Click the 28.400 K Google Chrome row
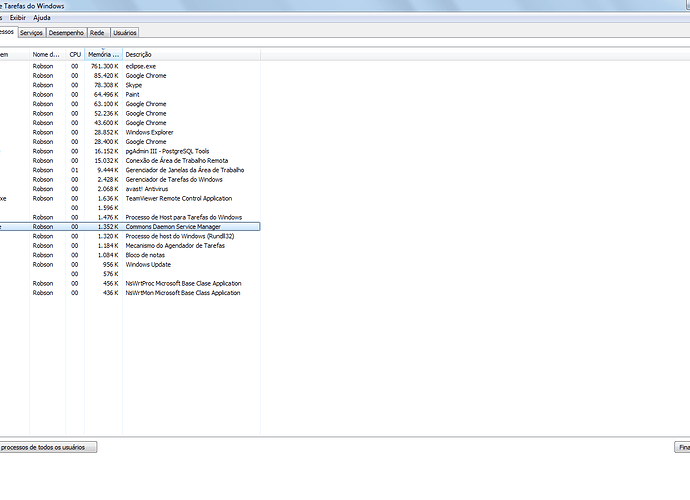 [130, 142]
